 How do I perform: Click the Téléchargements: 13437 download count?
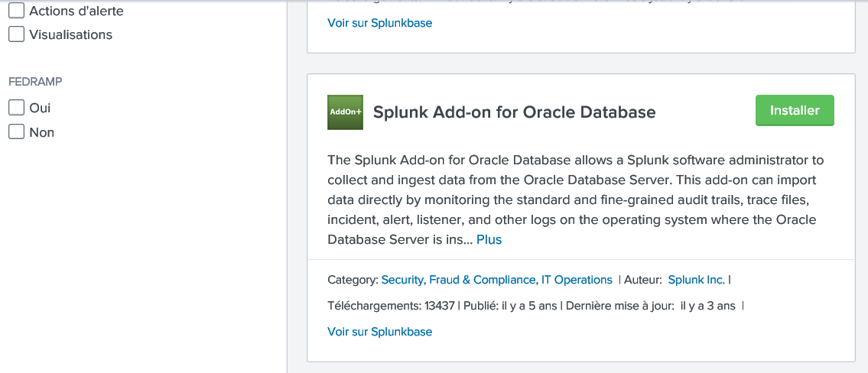[x=391, y=306]
